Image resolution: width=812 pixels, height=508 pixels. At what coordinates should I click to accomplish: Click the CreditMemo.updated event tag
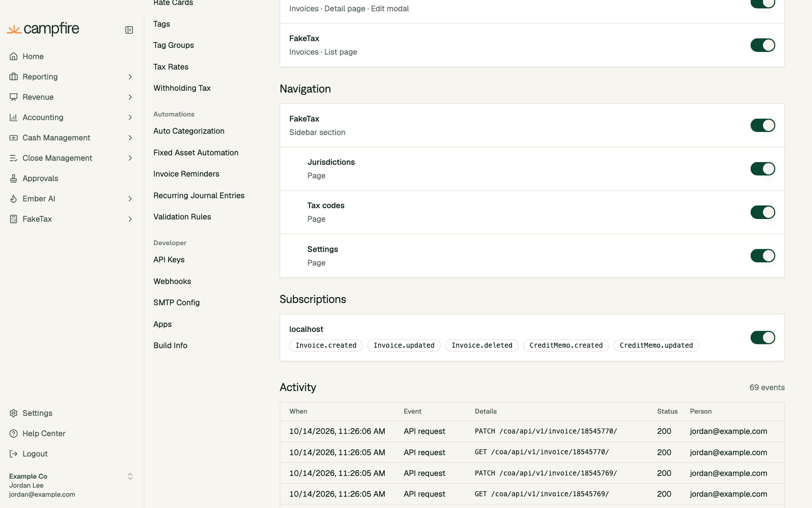(656, 345)
